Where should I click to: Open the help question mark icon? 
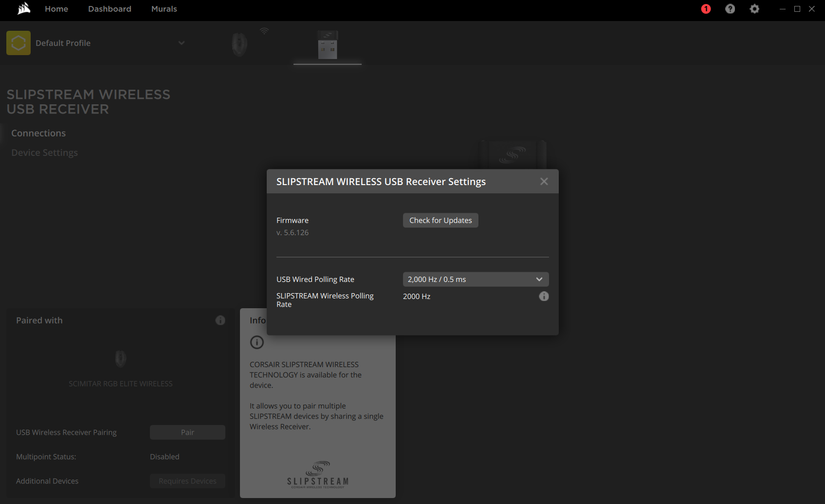pyautogui.click(x=730, y=9)
